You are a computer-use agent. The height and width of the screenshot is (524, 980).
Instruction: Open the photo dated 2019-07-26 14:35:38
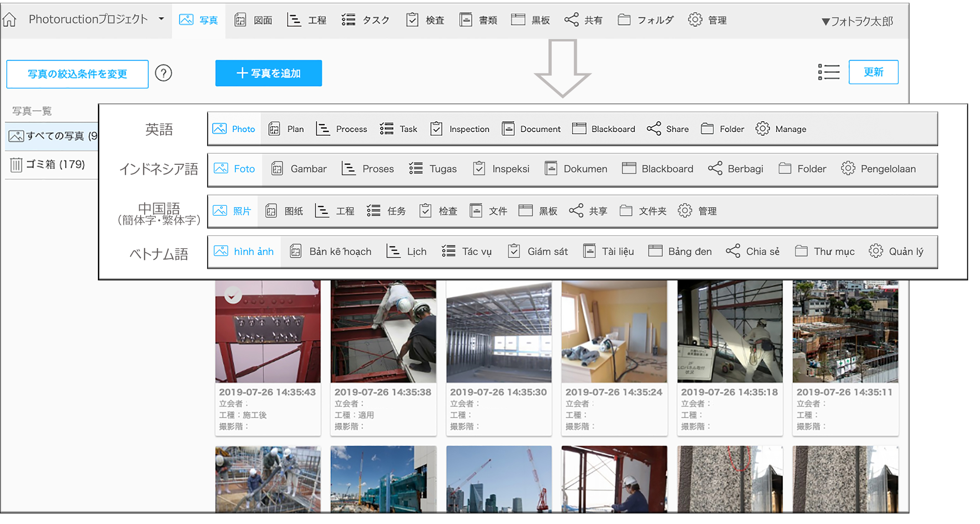point(383,331)
